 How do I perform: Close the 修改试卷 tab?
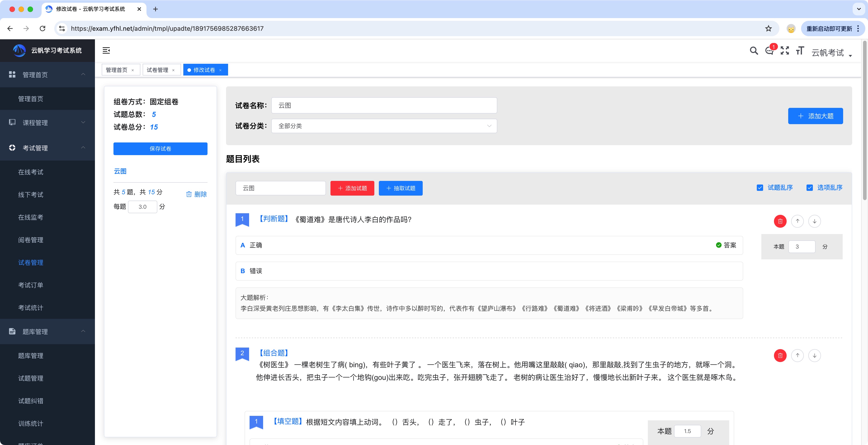click(220, 70)
